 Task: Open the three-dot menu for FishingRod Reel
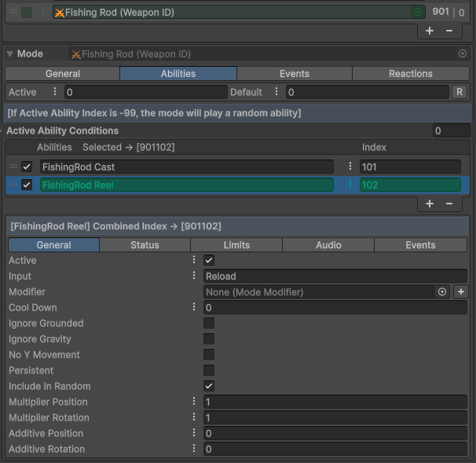click(350, 185)
